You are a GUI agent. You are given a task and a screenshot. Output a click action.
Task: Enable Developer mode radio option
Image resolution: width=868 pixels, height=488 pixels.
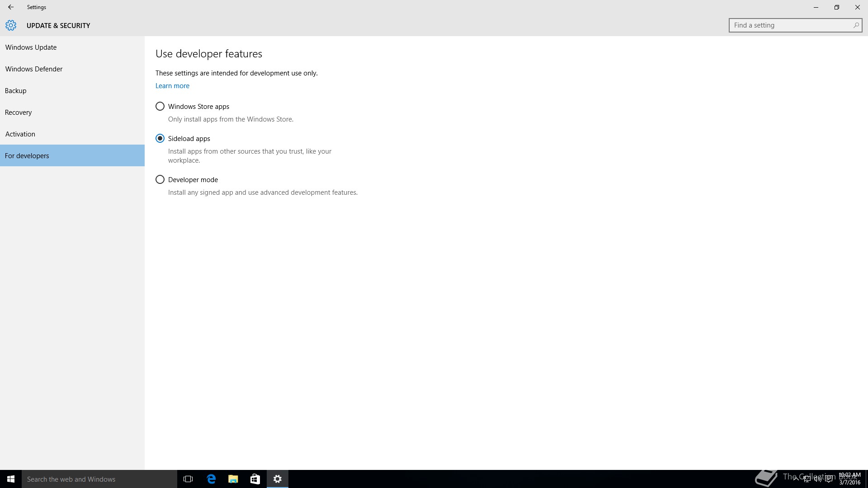click(x=160, y=180)
